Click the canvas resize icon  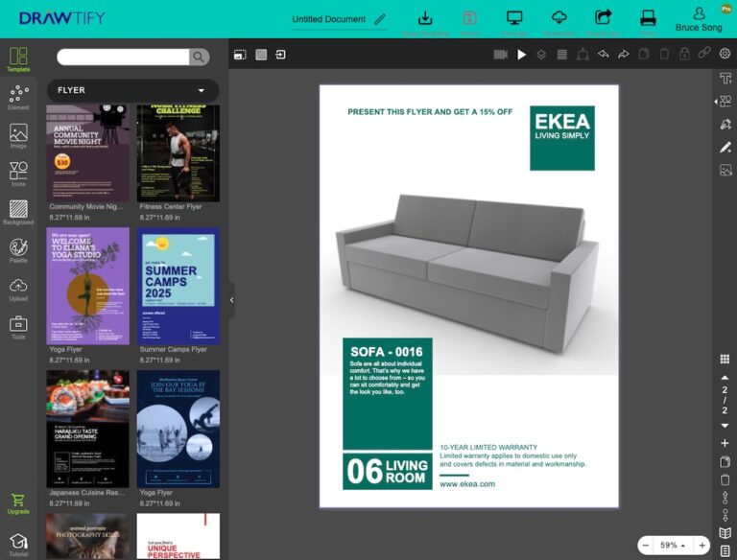(240, 55)
